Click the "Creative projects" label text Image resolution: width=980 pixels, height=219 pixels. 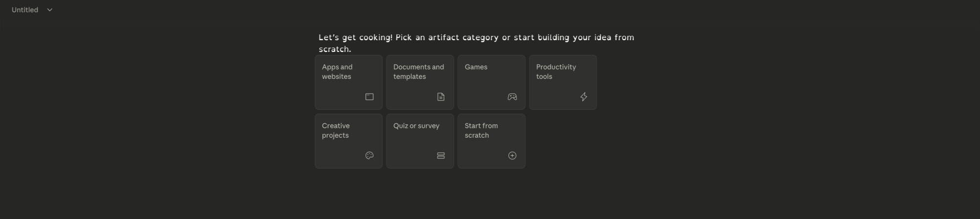336,130
